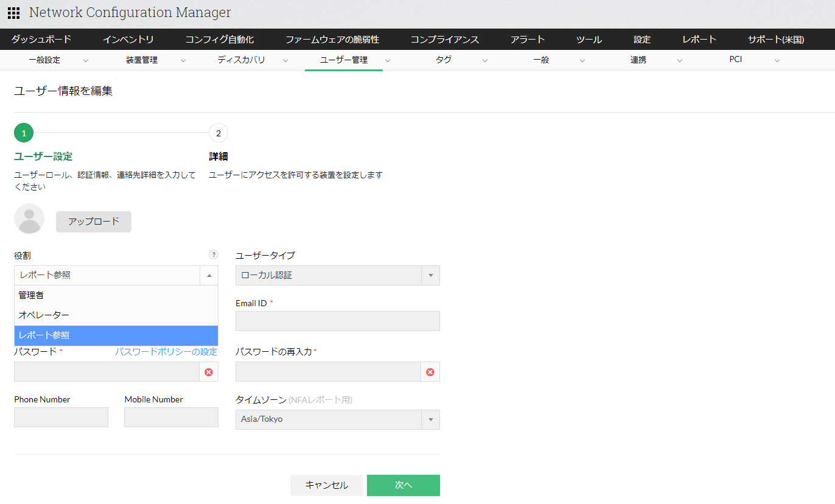Open the パスワードポリシーの設定 link
835x504 pixels.
point(166,351)
